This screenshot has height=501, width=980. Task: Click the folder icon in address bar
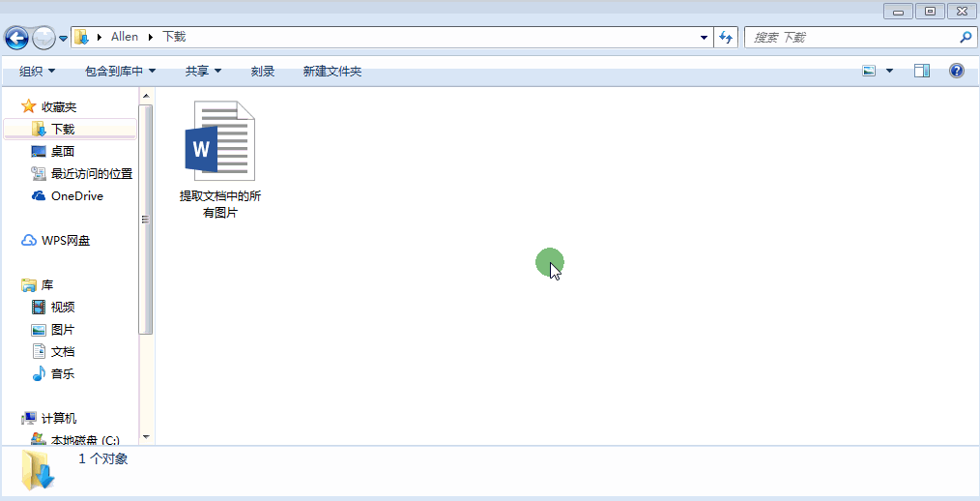tap(81, 37)
